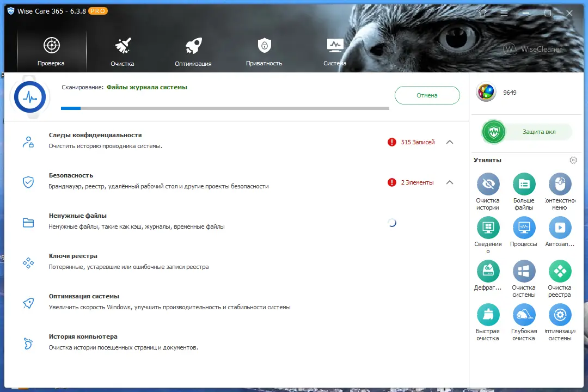Open the Контекстное меню tool

click(560, 185)
